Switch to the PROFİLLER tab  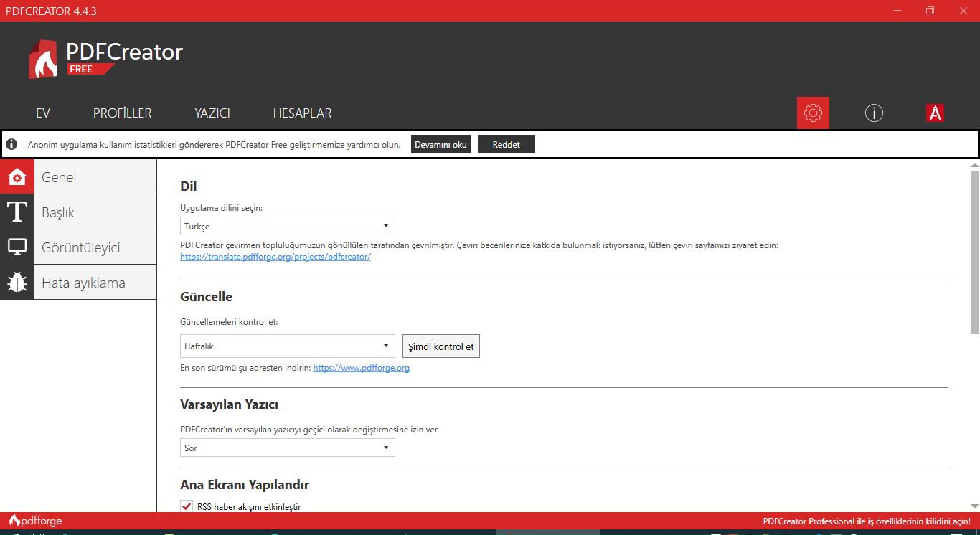pyautogui.click(x=122, y=113)
